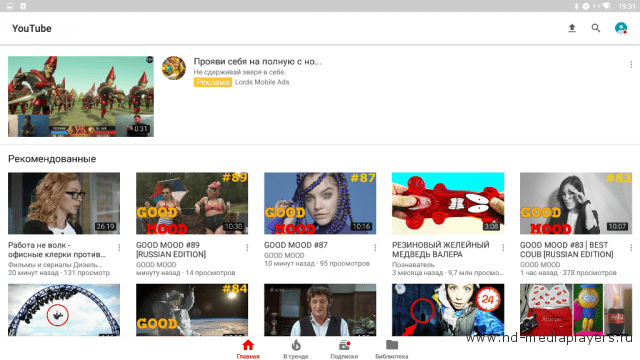
Task: Tap the upload video icon
Action: click(x=572, y=28)
